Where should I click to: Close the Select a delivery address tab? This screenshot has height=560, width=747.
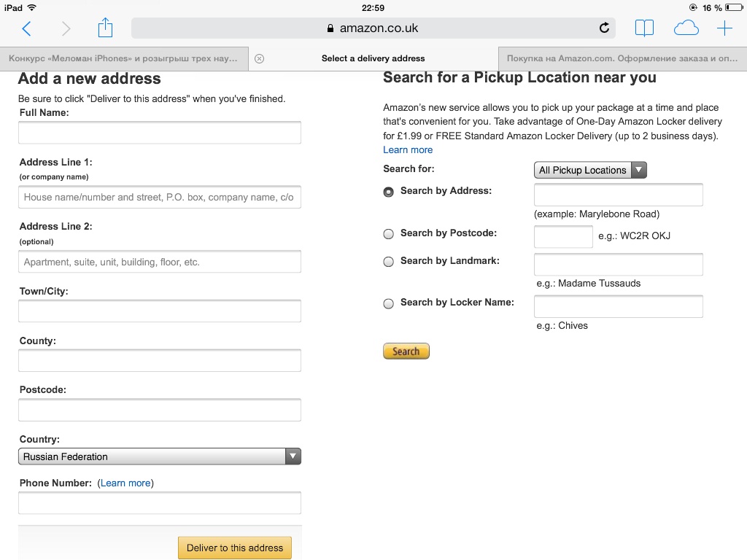[x=259, y=58]
